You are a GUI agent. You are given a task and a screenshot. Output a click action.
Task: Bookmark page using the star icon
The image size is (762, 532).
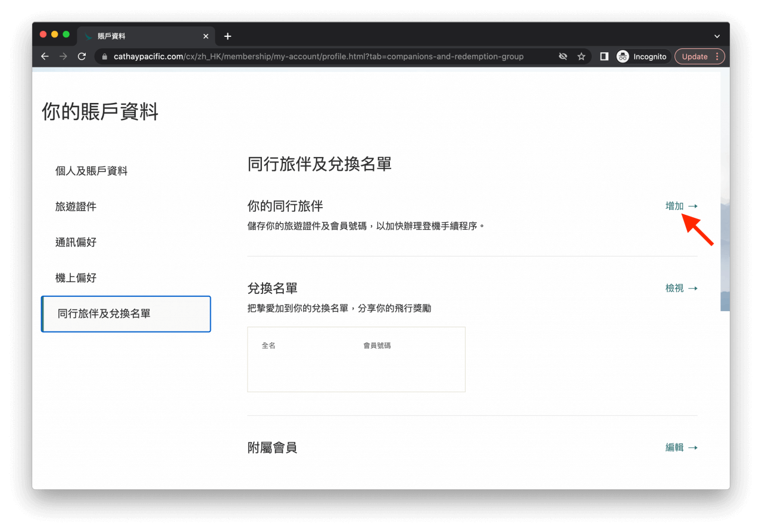click(581, 57)
